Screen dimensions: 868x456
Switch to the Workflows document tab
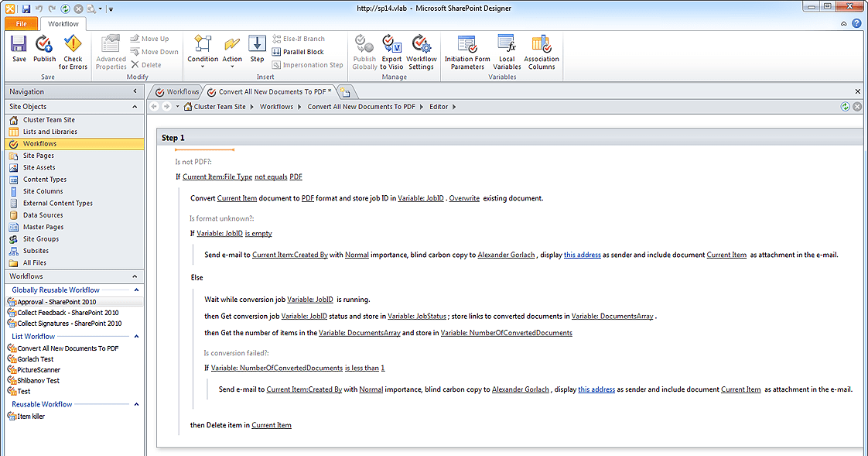pos(177,91)
